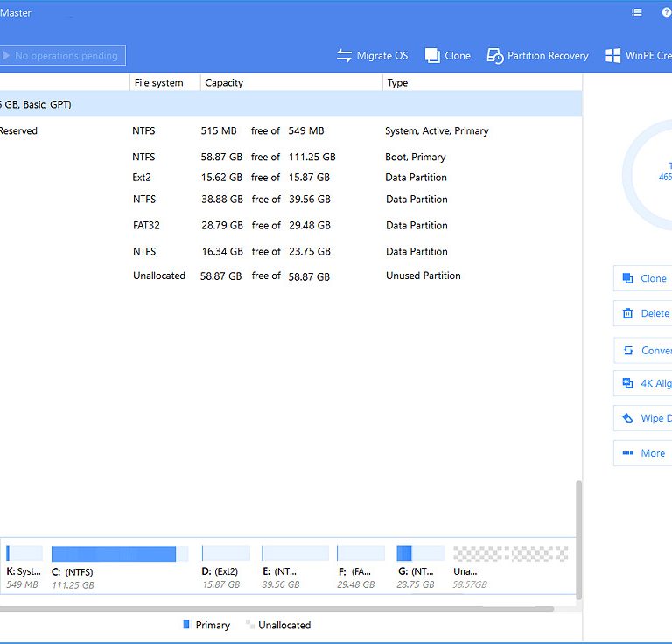Click the Unused Partition type cell
672x644 pixels.
tap(423, 276)
